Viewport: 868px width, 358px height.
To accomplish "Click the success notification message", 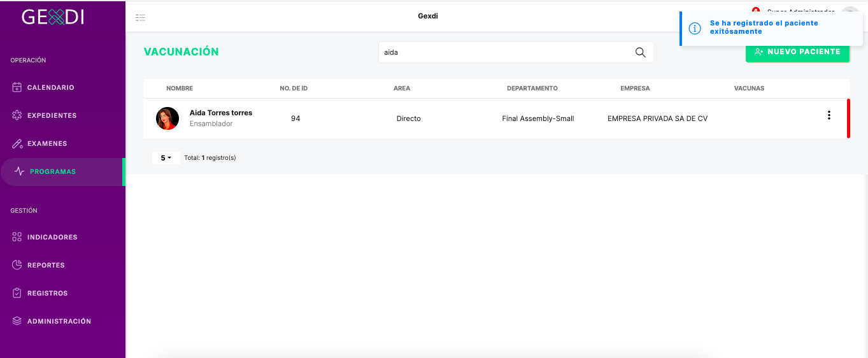I will 764,27.
